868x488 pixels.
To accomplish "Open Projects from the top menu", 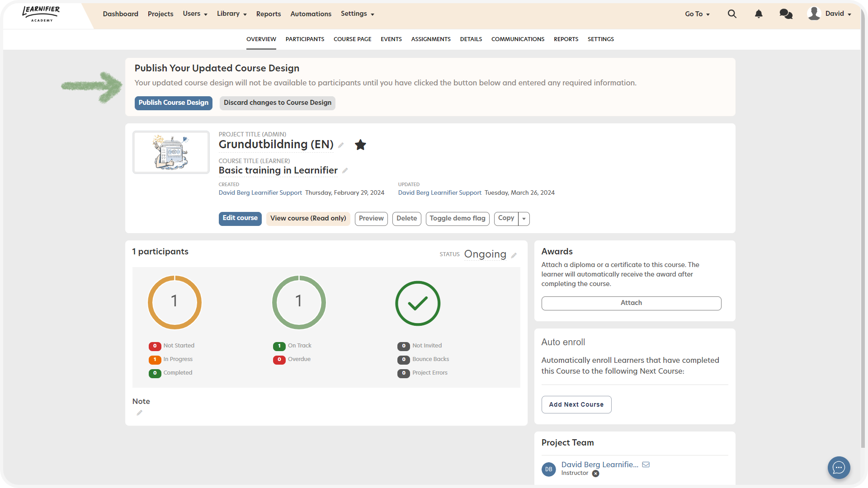I will tap(160, 14).
